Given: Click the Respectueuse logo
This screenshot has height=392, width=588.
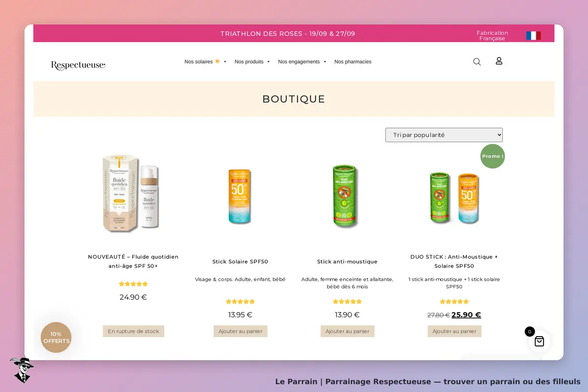Looking at the screenshot, I should 78,65.
